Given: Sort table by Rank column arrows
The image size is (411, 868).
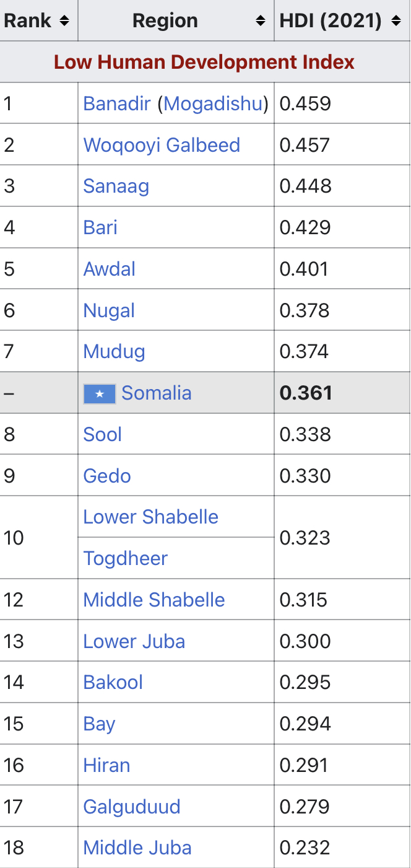Looking at the screenshot, I should pos(64,21).
